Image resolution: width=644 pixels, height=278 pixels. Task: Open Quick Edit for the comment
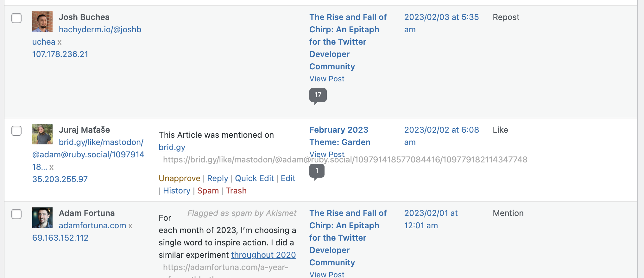coord(254,178)
